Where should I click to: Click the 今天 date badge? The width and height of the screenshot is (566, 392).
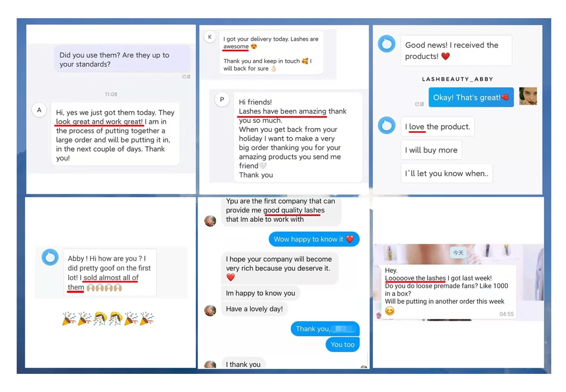[x=458, y=253]
